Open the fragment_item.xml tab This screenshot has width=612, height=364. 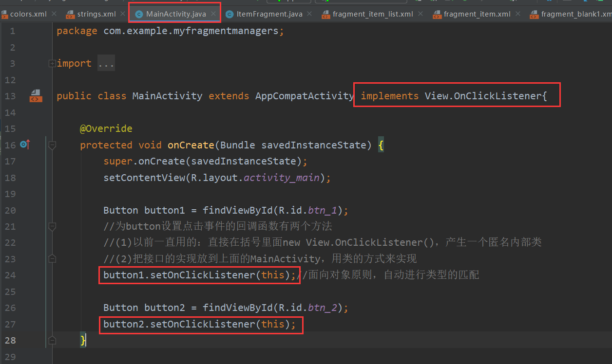coord(477,14)
